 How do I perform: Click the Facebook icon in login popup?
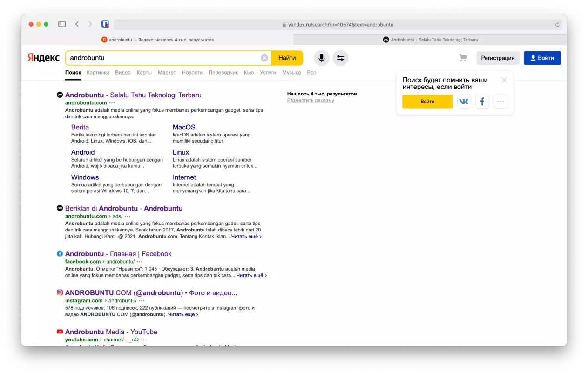[482, 101]
